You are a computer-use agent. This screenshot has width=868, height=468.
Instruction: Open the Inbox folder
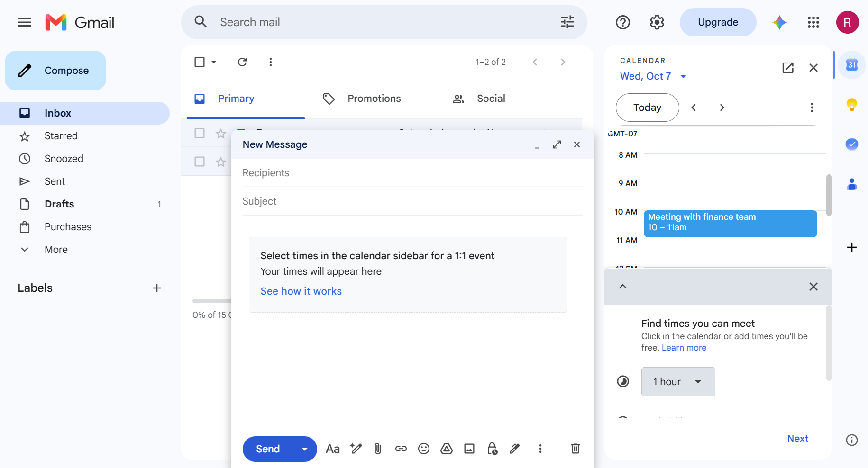(x=85, y=113)
